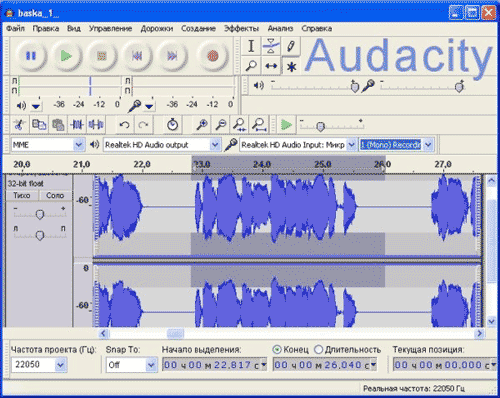Select the Envelope tool
This screenshot has width=500, height=398.
(271, 46)
